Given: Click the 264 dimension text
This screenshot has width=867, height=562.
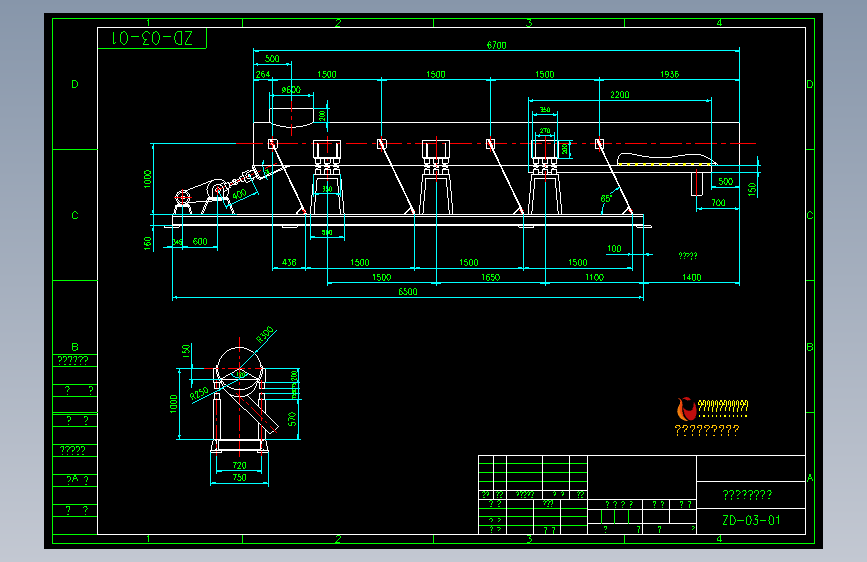Looking at the screenshot, I should tap(263, 74).
